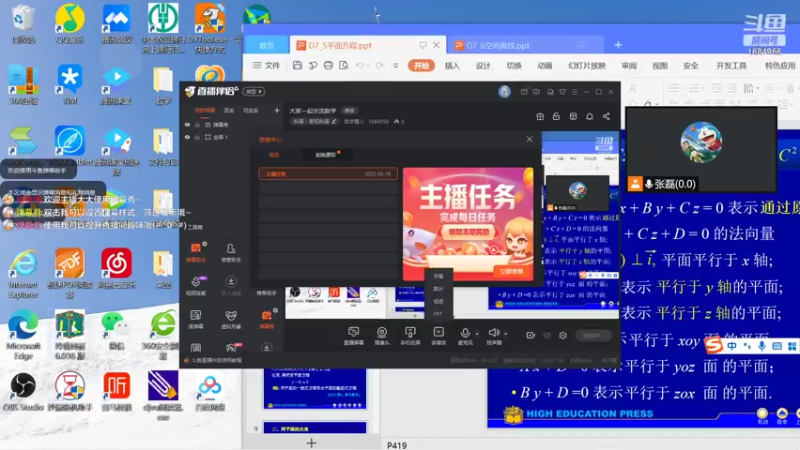Toggle the Sogou voice input microphone
This screenshot has width=800, height=450.
click(761, 346)
